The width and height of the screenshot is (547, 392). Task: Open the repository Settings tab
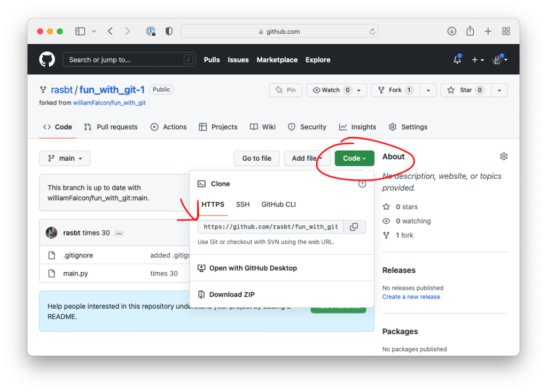[x=413, y=127]
